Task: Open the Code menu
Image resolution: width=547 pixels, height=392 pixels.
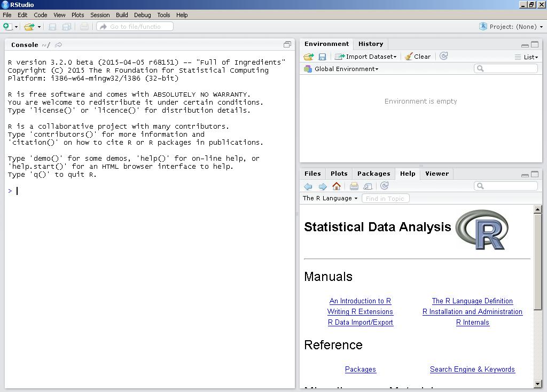Action: [41, 15]
